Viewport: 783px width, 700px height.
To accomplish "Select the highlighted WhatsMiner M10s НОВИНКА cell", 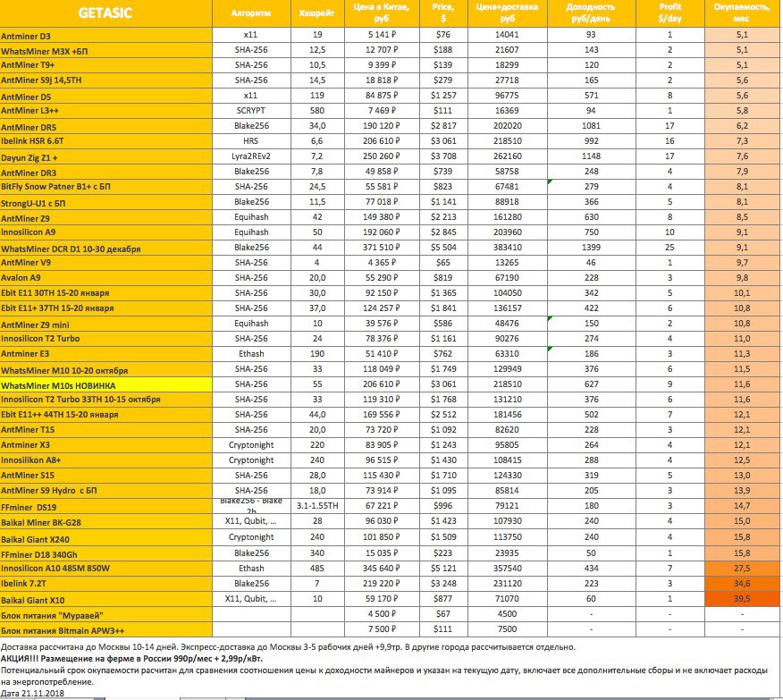I will pos(105,385).
